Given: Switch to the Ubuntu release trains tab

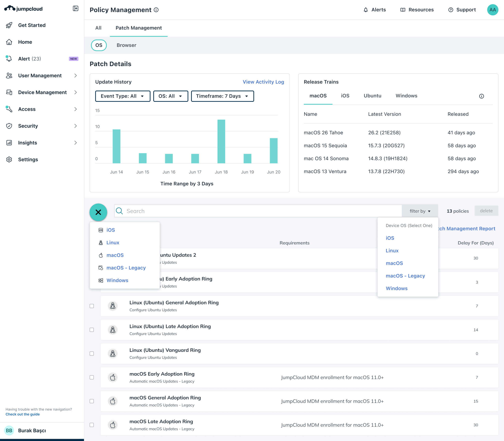Looking at the screenshot, I should (372, 96).
